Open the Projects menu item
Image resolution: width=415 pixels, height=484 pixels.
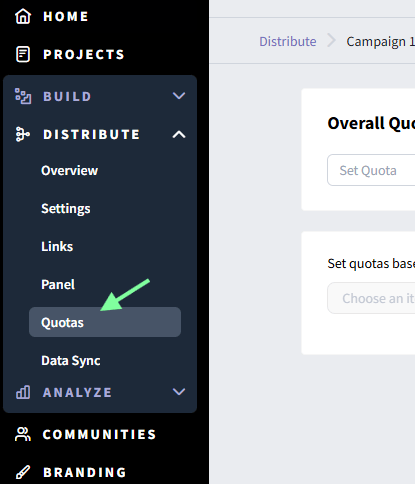(84, 54)
